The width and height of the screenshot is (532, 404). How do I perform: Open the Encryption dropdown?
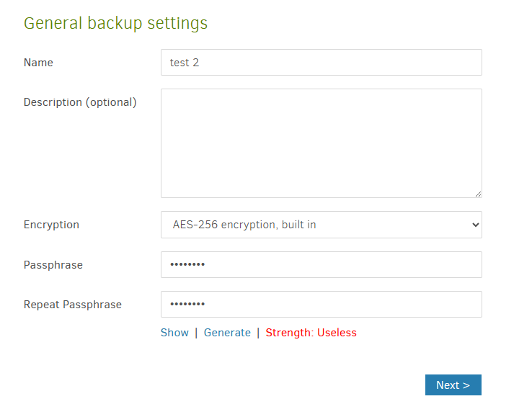point(321,225)
